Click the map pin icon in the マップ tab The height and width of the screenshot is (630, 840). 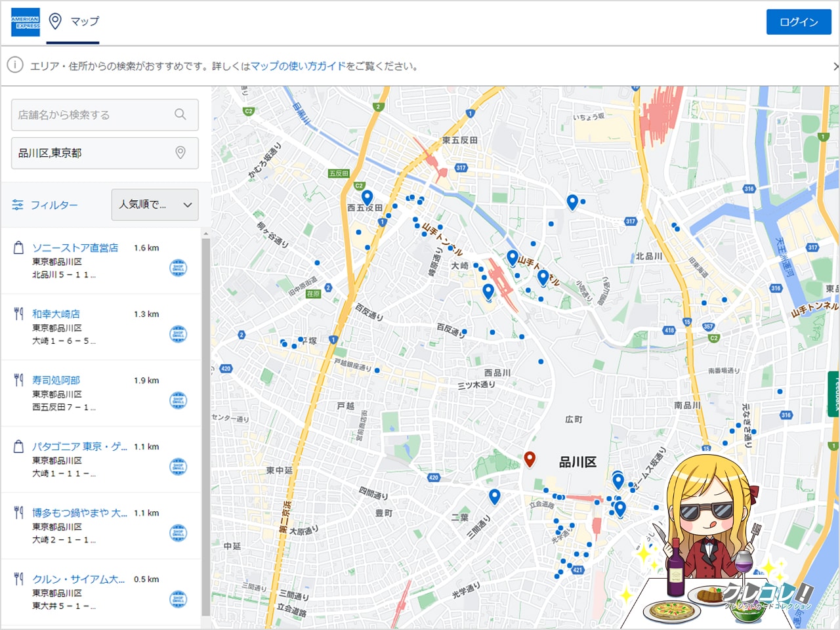[55, 21]
